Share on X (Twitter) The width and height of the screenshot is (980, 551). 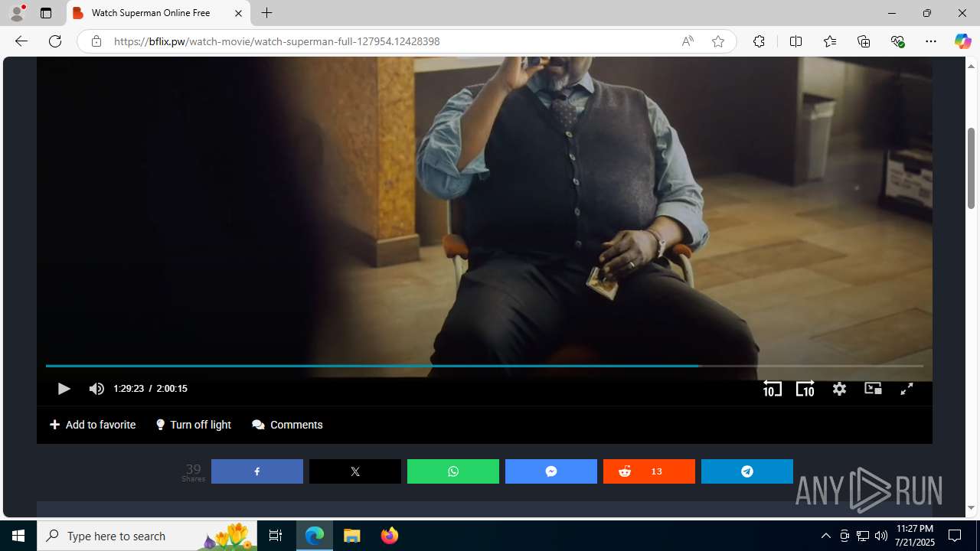click(355, 471)
